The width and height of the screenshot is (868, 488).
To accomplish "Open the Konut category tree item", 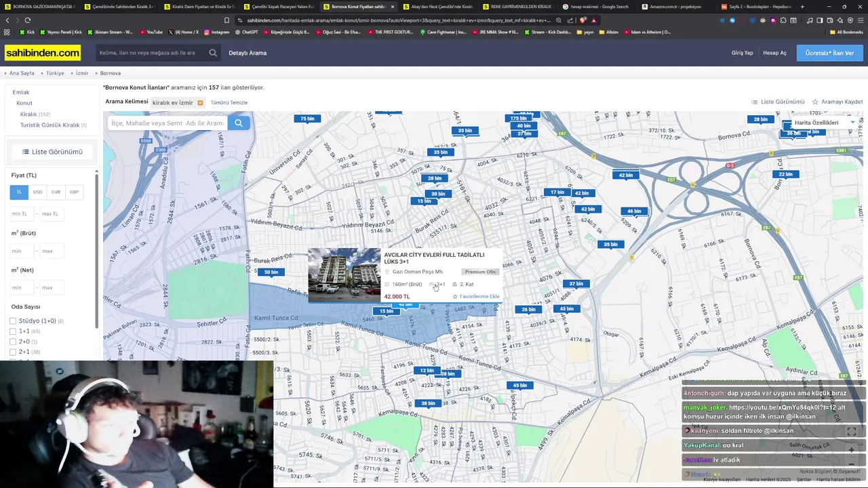I will pos(24,103).
